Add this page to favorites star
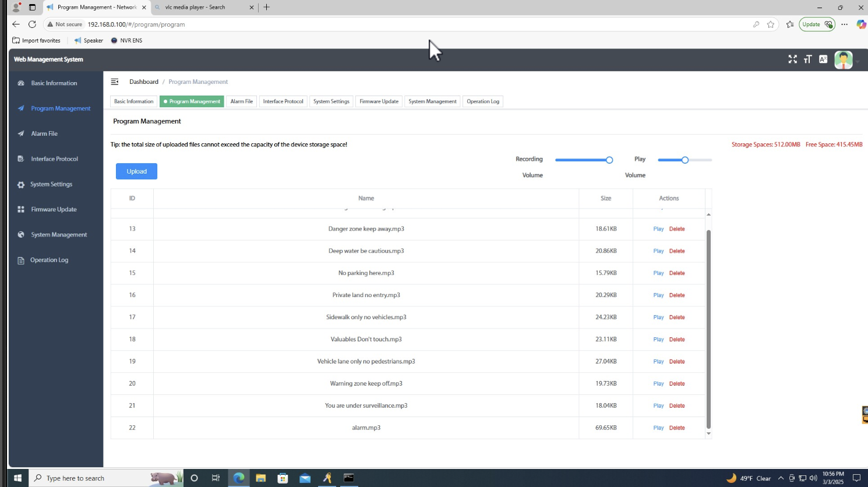The image size is (868, 487). [x=771, y=24]
